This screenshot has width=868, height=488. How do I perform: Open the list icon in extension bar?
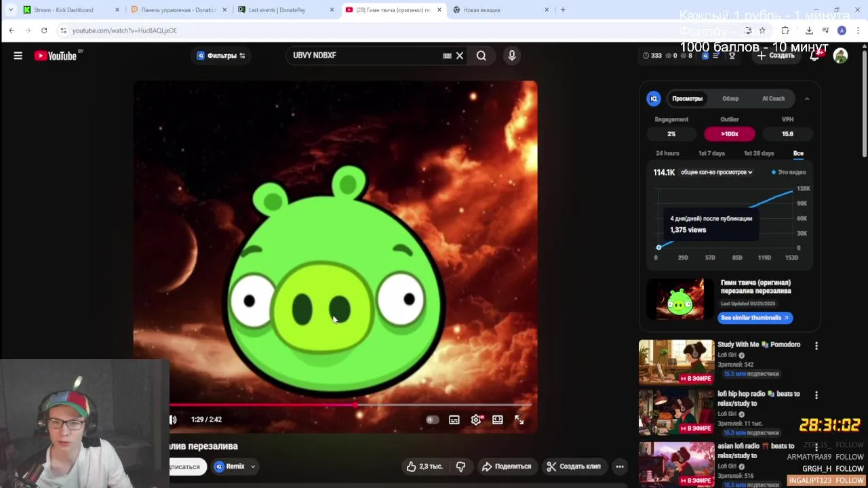click(x=715, y=56)
